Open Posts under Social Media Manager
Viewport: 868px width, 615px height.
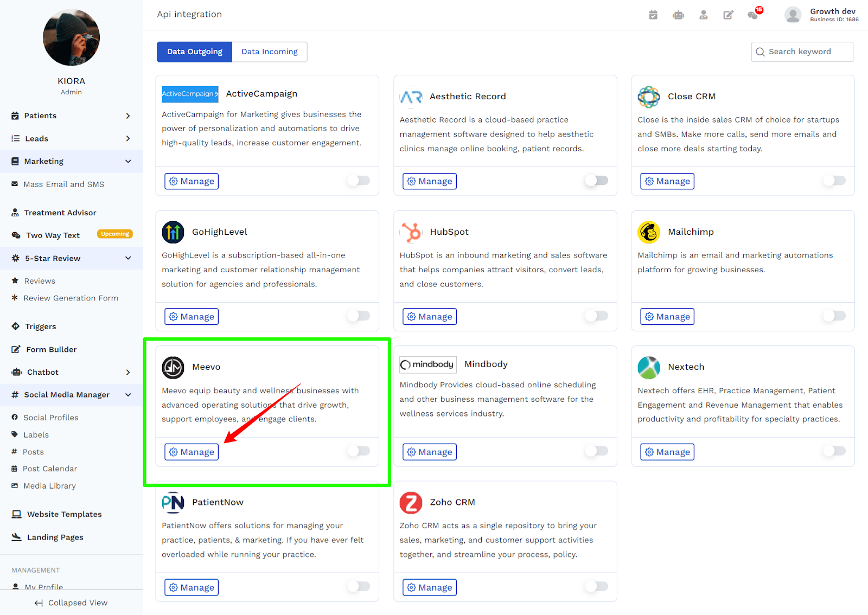33,452
